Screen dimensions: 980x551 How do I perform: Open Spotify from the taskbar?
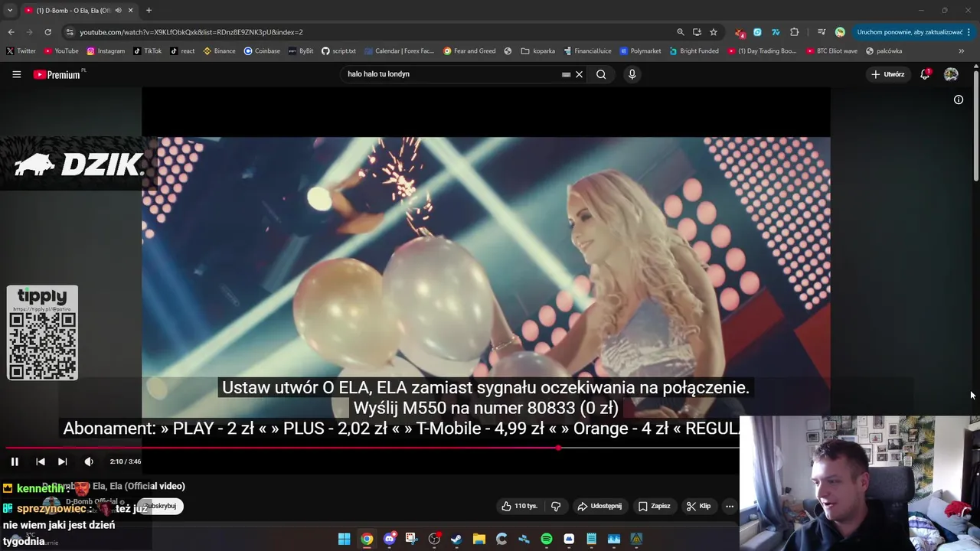(x=547, y=539)
